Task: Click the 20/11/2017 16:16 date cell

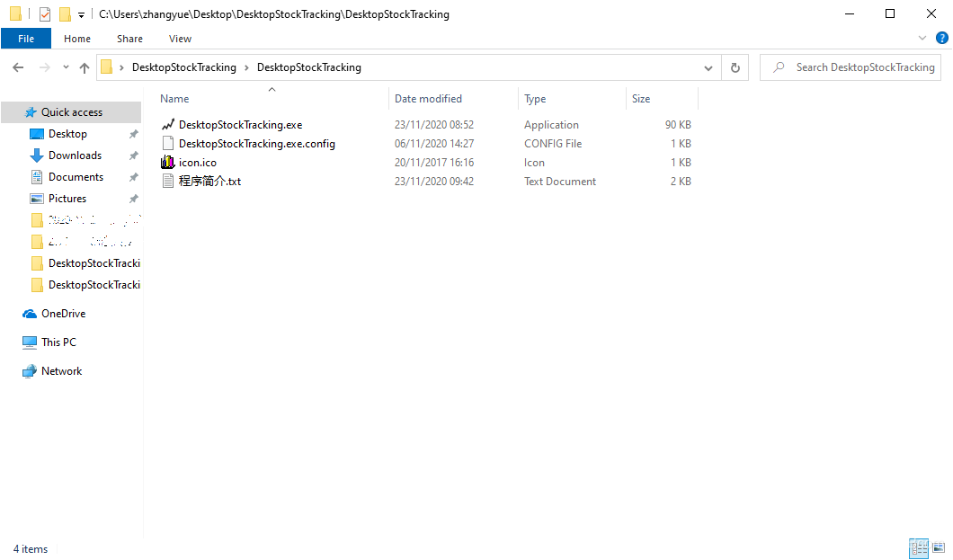Action: [x=434, y=162]
